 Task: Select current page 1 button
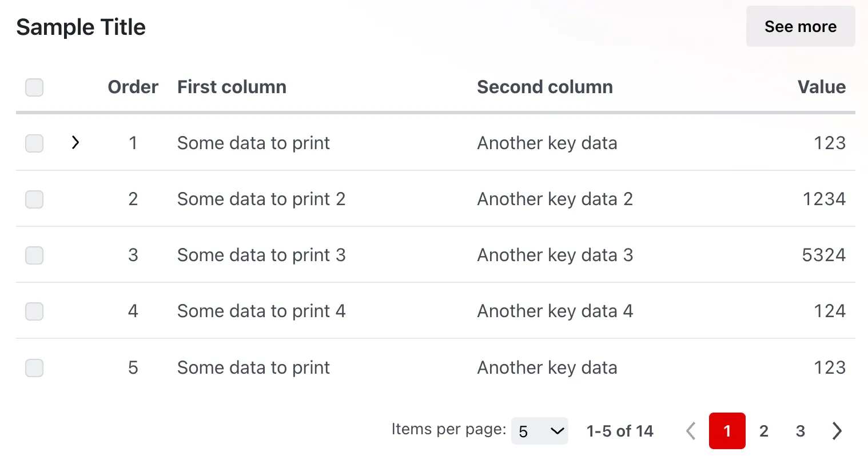coord(727,431)
